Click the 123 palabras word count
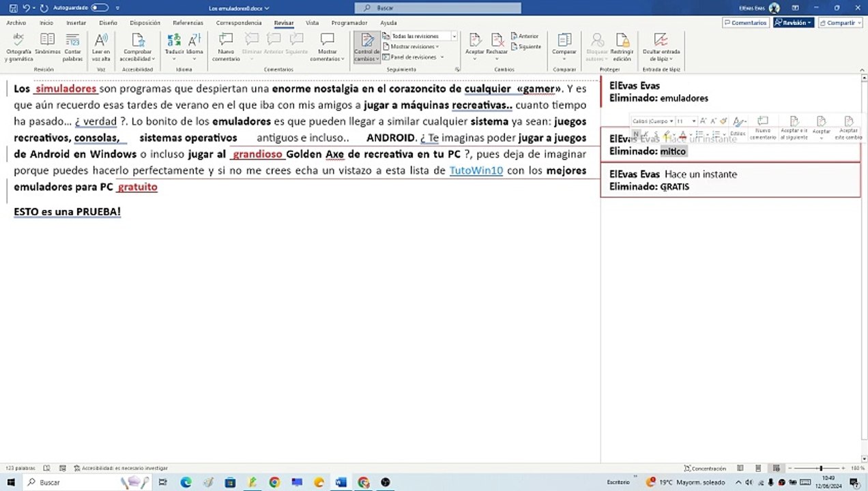Image resolution: width=868 pixels, height=491 pixels. (x=20, y=468)
